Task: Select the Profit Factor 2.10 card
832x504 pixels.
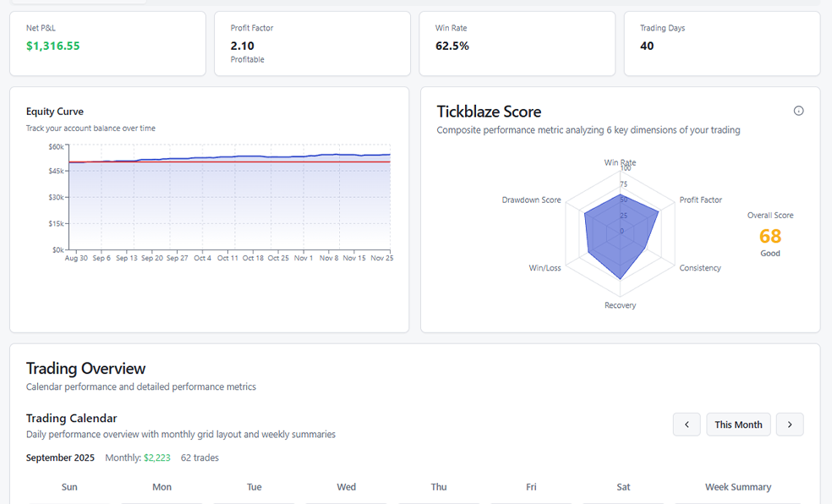Action: pos(312,43)
